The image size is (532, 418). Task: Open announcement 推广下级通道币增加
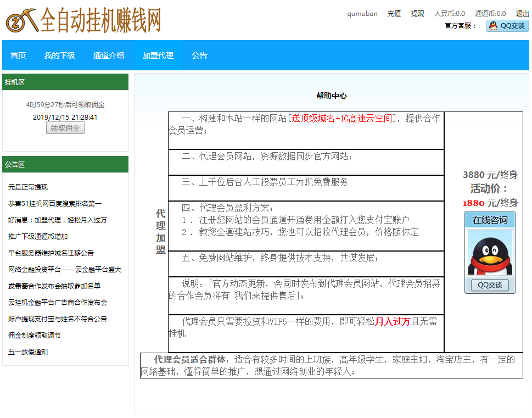38,237
